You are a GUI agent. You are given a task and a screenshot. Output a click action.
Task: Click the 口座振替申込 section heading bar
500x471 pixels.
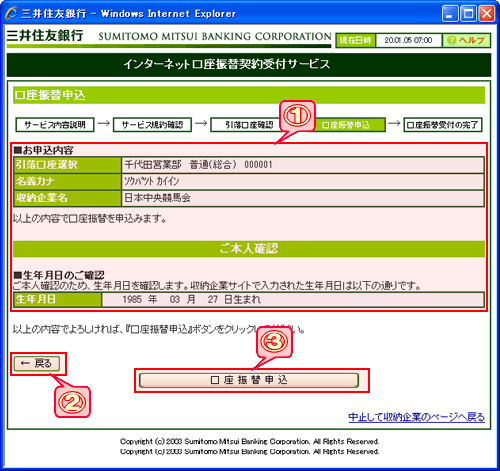[x=249, y=95]
